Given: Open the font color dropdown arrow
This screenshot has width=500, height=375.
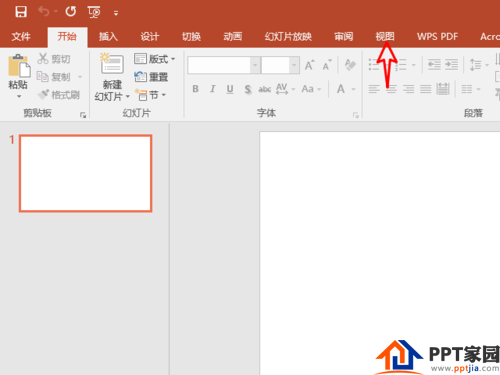Looking at the screenshot, I should click(354, 89).
